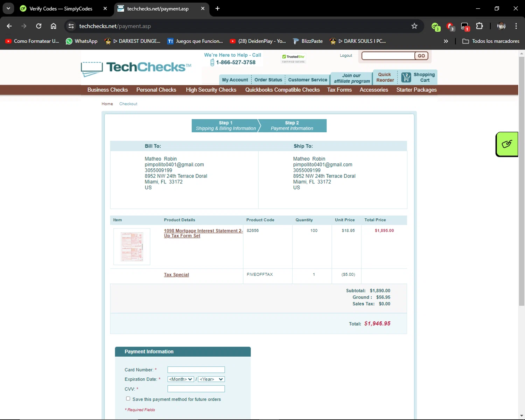Switch to the Verify Codes SimplyCodes tab
525x420 pixels.
(61, 8)
